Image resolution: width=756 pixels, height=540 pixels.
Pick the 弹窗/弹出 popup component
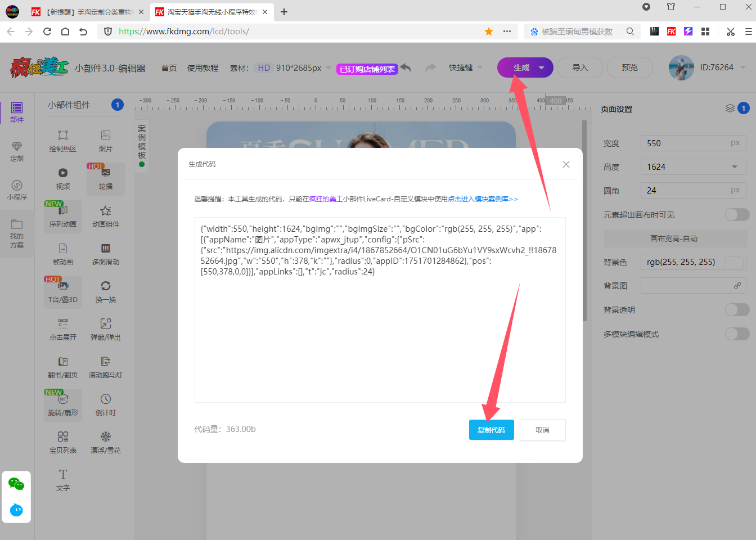point(106,330)
